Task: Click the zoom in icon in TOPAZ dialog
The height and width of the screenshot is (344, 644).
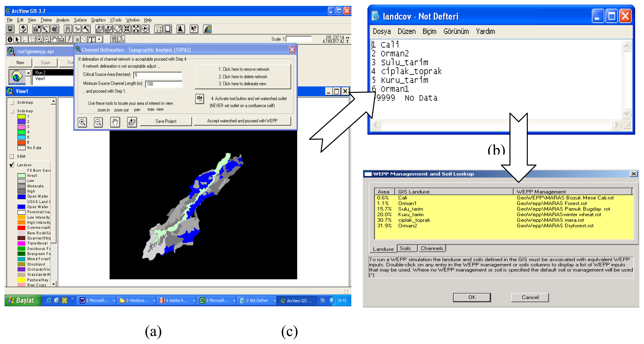Action: 82,122
